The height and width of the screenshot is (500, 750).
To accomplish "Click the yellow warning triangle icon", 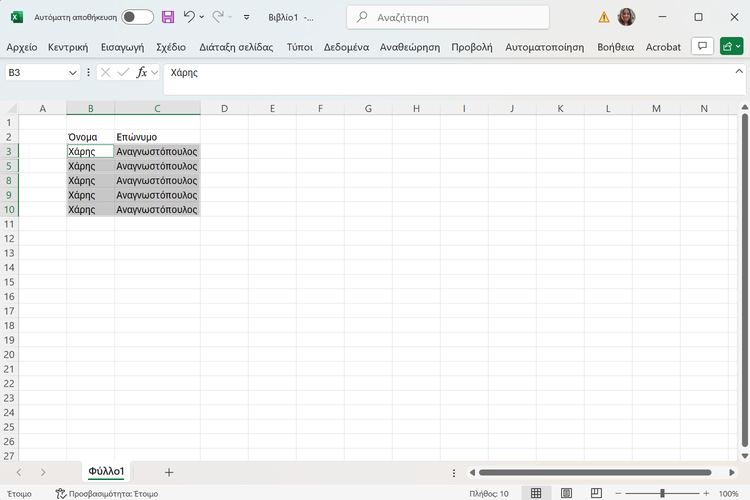I will pyautogui.click(x=604, y=18).
